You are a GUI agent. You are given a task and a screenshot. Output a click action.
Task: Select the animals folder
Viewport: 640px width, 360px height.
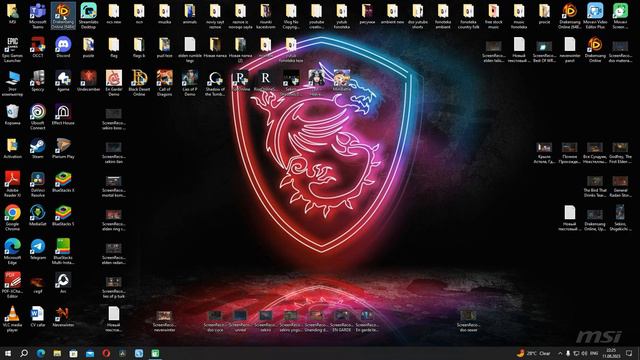point(189,14)
